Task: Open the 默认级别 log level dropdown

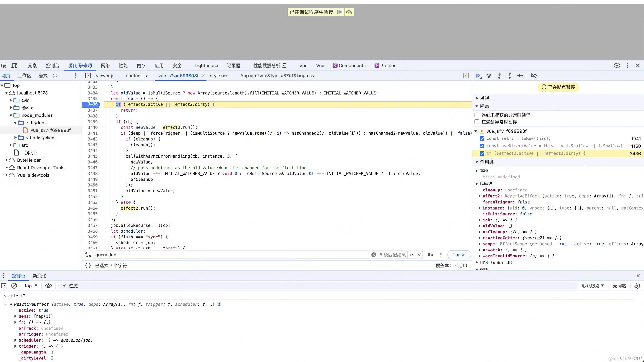Action: [x=592, y=286]
